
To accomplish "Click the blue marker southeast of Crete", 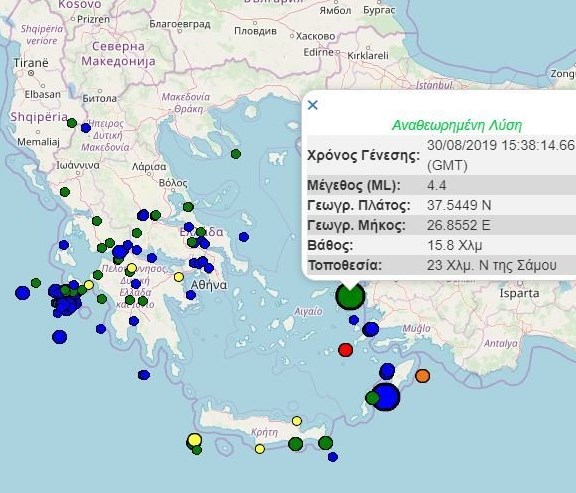I will [x=333, y=457].
